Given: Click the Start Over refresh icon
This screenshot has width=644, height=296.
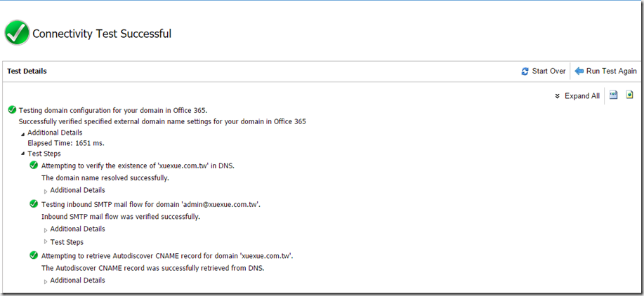Looking at the screenshot, I should pos(525,72).
